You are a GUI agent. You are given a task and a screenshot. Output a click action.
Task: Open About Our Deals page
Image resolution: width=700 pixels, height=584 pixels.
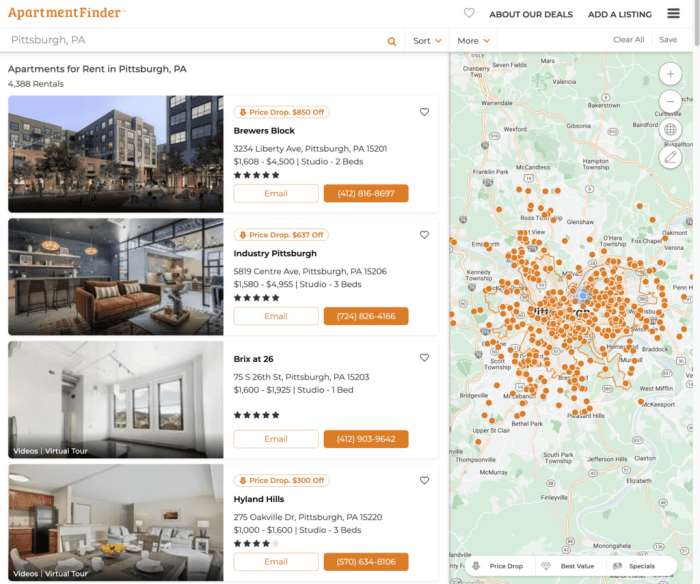tap(531, 14)
